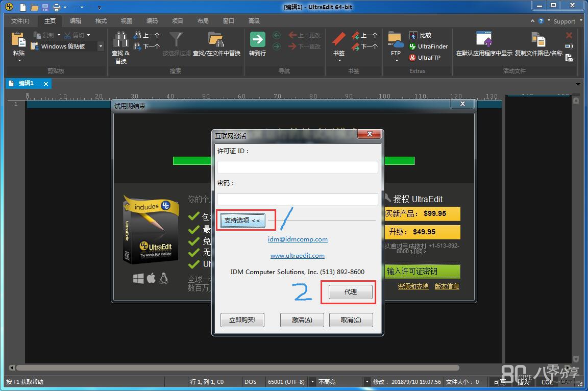Image resolution: width=588 pixels, height=391 pixels.
Task: Switch to the 编辑 ribbon tab
Action: click(x=76, y=21)
